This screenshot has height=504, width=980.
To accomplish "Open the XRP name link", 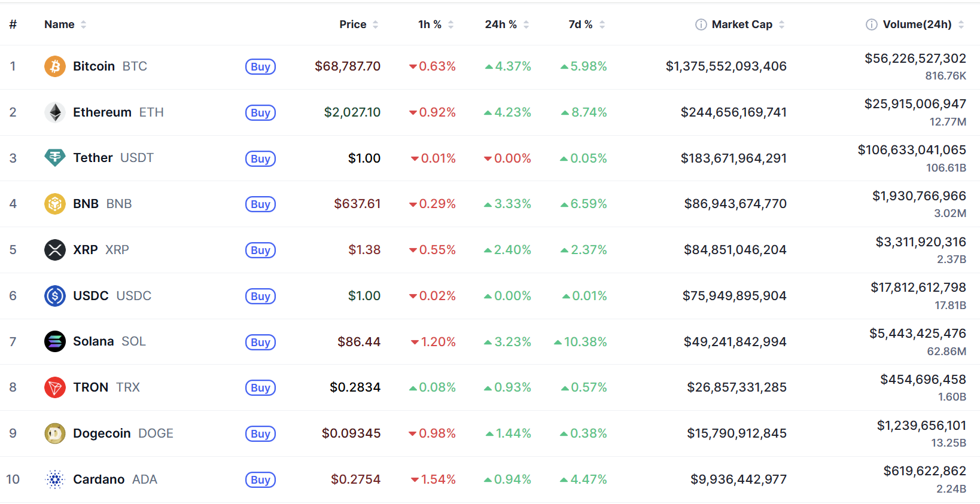I will tap(101, 250).
